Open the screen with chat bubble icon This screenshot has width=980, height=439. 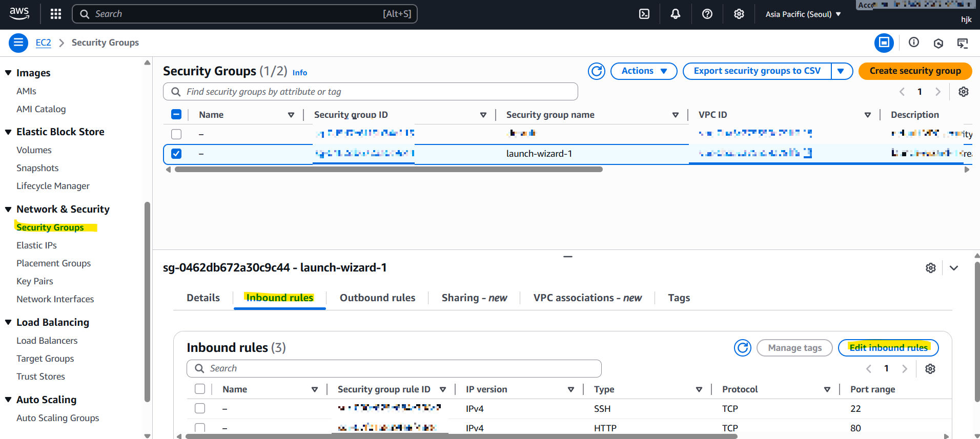click(x=963, y=43)
